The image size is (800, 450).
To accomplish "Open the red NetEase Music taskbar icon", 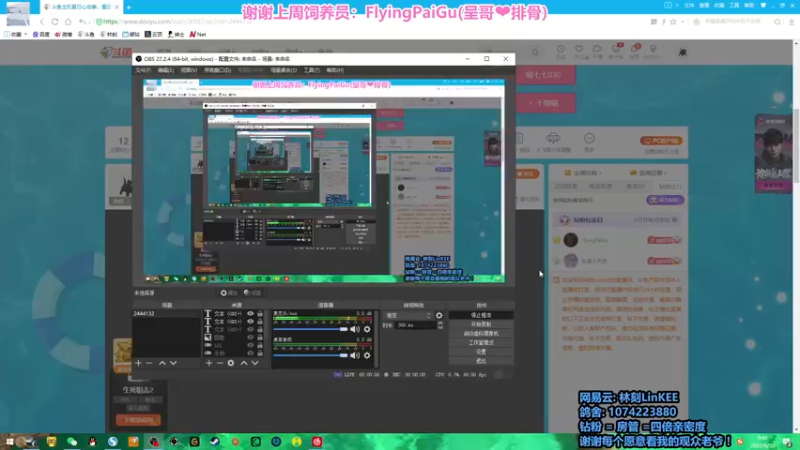I will coord(317,441).
